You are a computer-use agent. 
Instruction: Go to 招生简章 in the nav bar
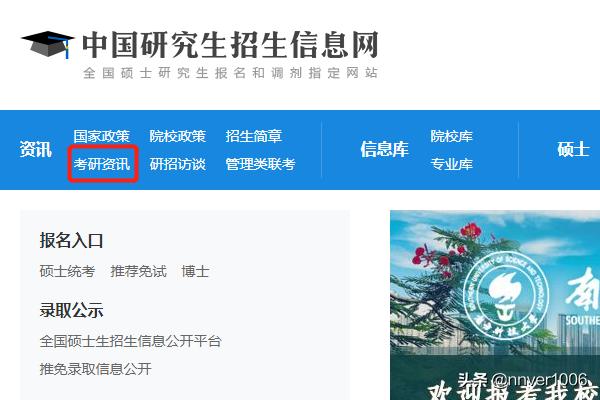pyautogui.click(x=253, y=136)
